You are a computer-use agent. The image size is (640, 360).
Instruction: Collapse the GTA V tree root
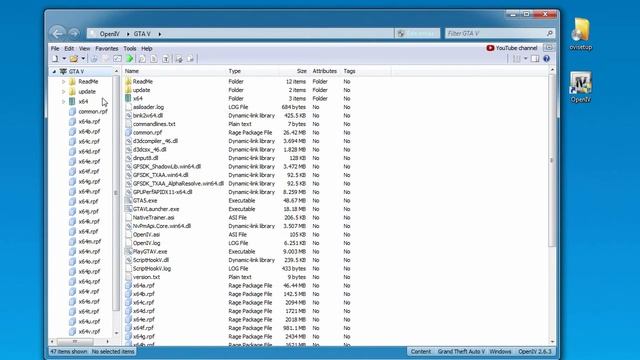coord(54,71)
